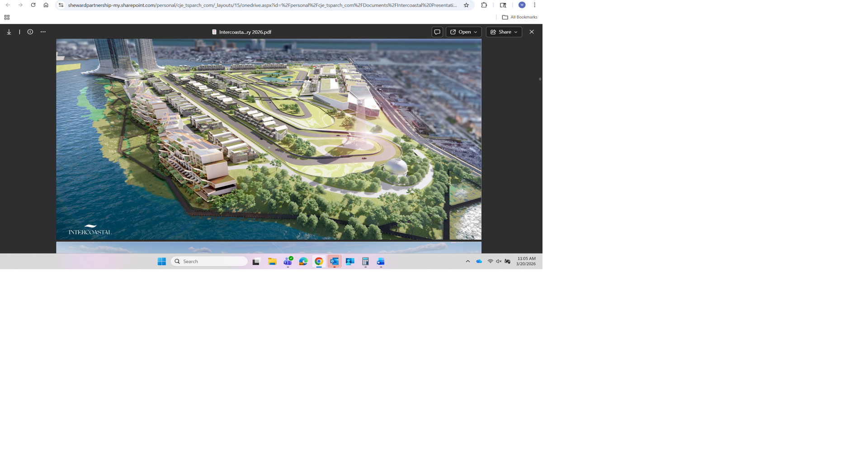Expand the Open dropdown button
Image resolution: width=868 pixels, height=456 pixels.
[464, 32]
